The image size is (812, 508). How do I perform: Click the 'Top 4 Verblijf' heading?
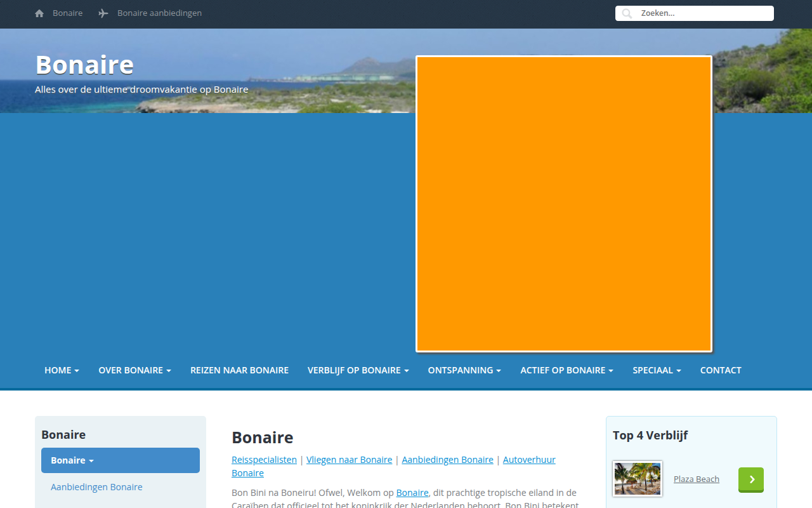pyautogui.click(x=650, y=435)
